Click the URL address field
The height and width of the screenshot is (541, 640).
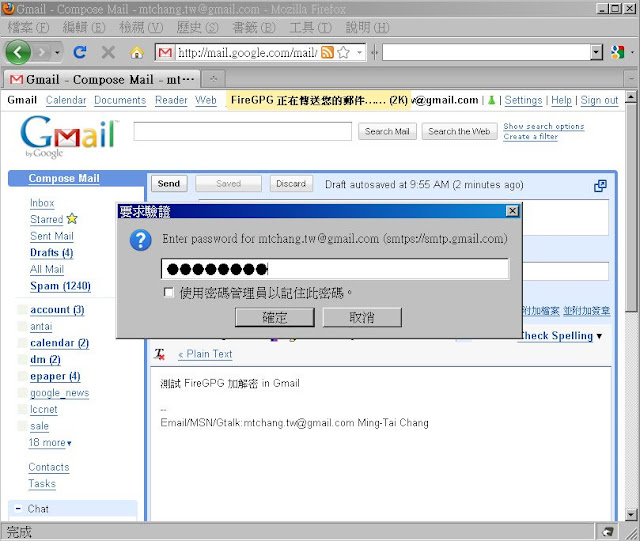coord(247,53)
